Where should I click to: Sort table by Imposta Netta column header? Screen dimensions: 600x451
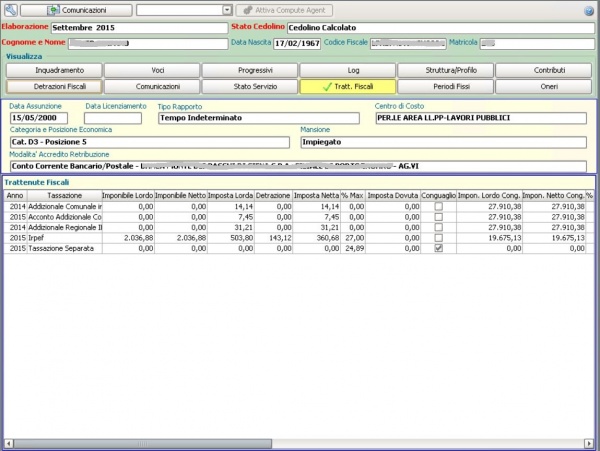[316, 195]
